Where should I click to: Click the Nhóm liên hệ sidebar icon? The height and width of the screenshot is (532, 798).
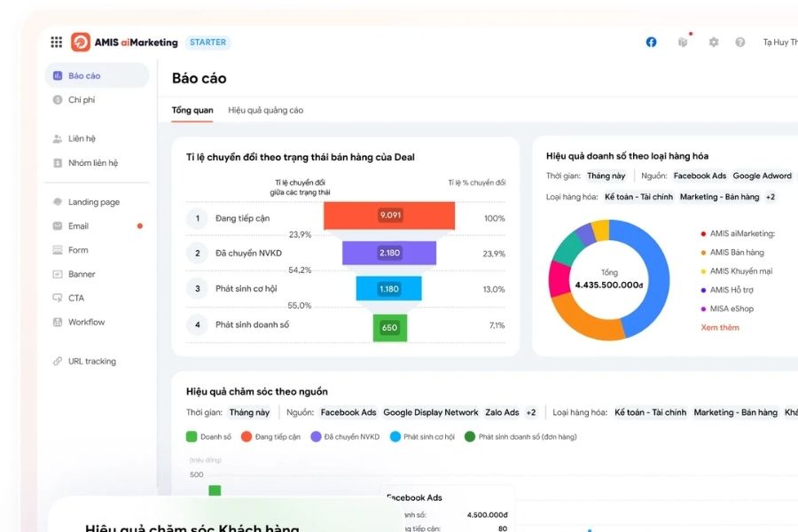[58, 163]
